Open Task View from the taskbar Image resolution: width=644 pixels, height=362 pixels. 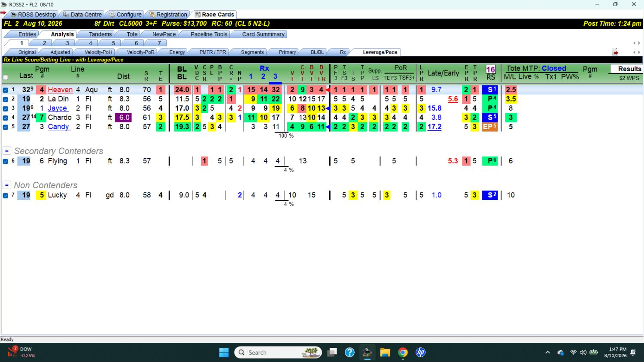tap(332, 353)
